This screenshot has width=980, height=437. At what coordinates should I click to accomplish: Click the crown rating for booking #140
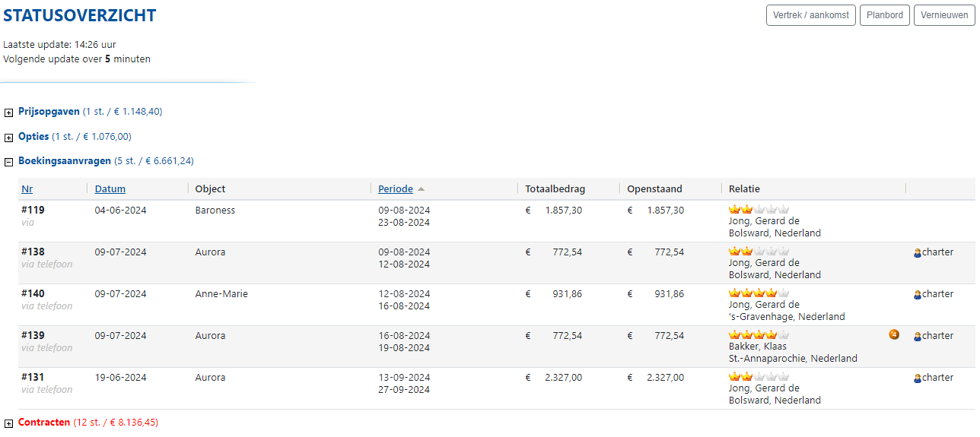759,293
